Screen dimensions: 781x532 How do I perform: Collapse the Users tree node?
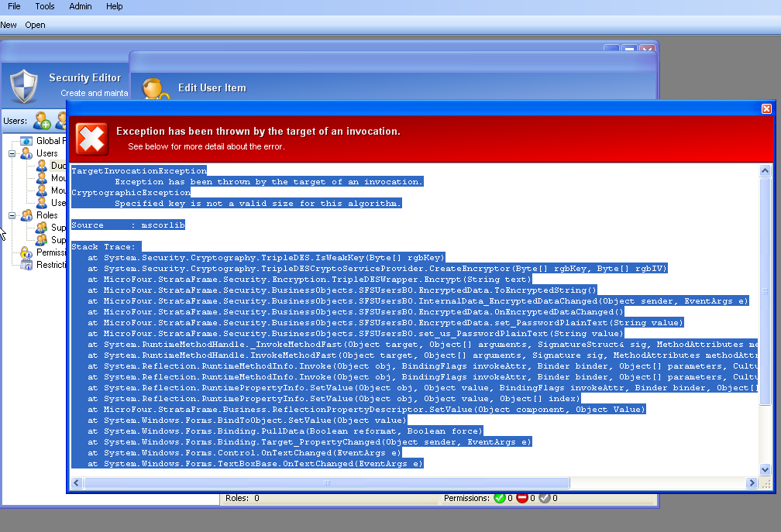point(12,153)
